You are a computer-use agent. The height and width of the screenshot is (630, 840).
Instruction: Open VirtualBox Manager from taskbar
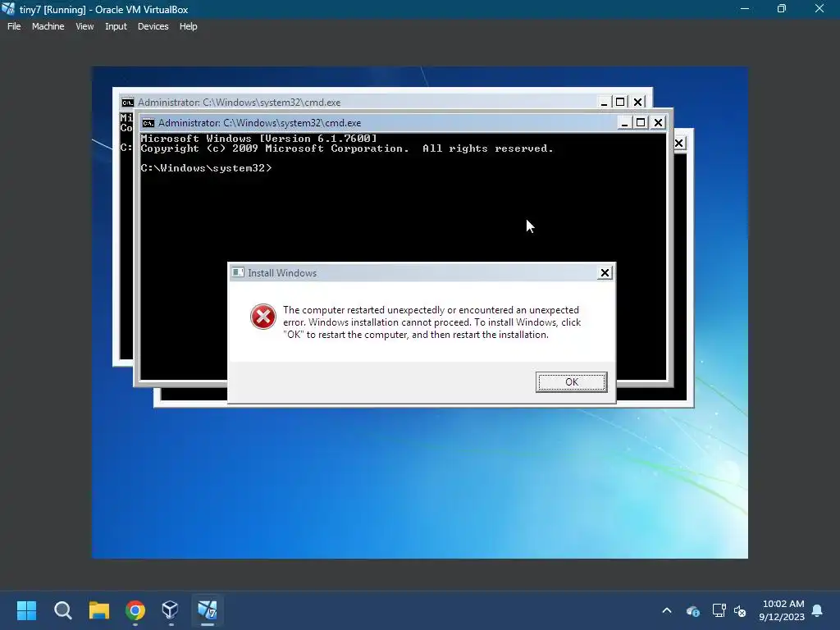171,610
